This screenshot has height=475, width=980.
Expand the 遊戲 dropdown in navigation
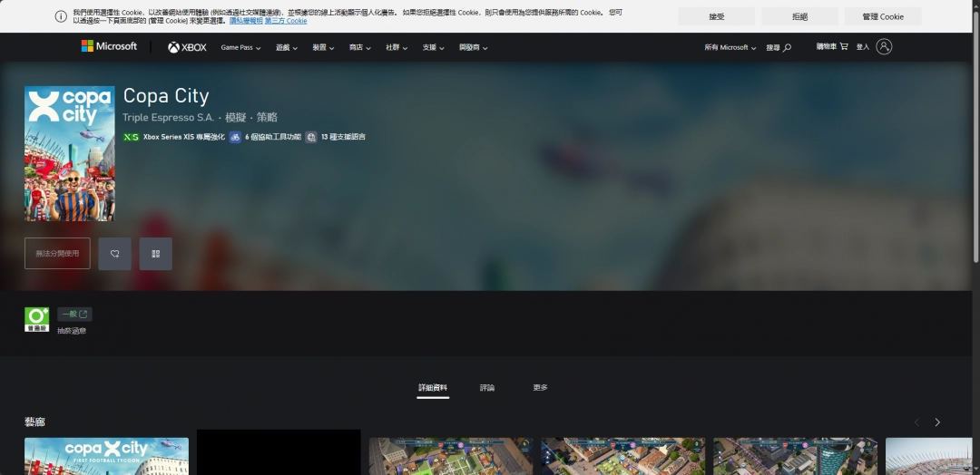287,47
